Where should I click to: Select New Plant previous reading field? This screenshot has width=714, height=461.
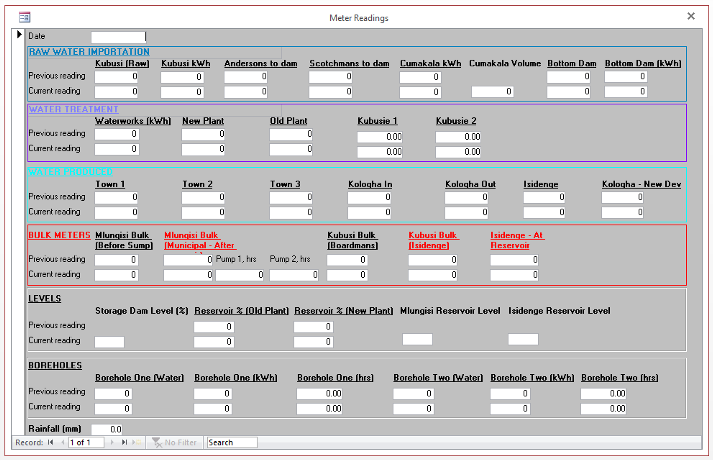click(x=203, y=134)
